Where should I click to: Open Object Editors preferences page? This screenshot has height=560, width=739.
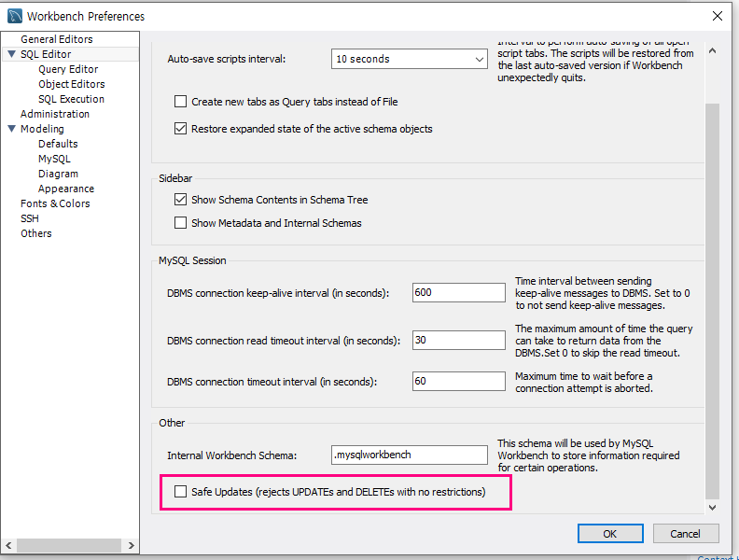pyautogui.click(x=72, y=84)
